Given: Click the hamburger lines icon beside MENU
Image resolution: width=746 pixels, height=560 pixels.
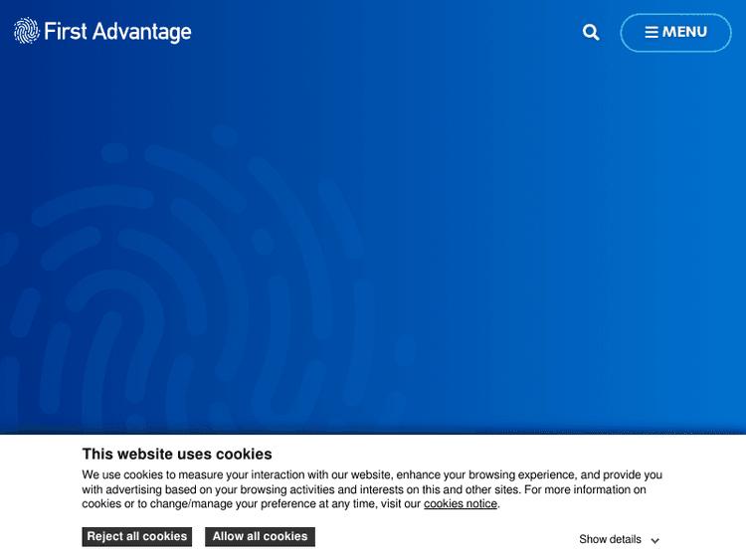Looking at the screenshot, I should (652, 33).
